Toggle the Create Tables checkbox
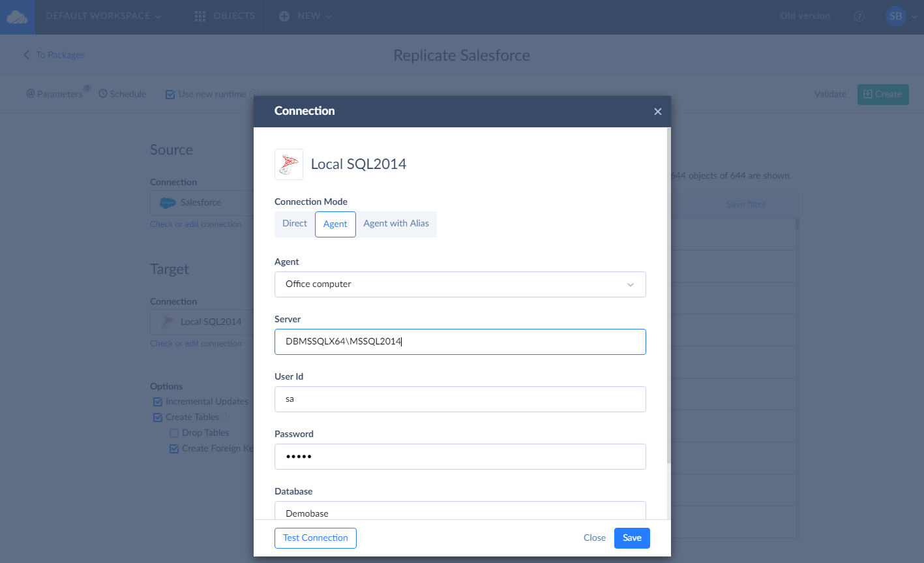Viewport: 924px width, 563px height. pos(157,418)
